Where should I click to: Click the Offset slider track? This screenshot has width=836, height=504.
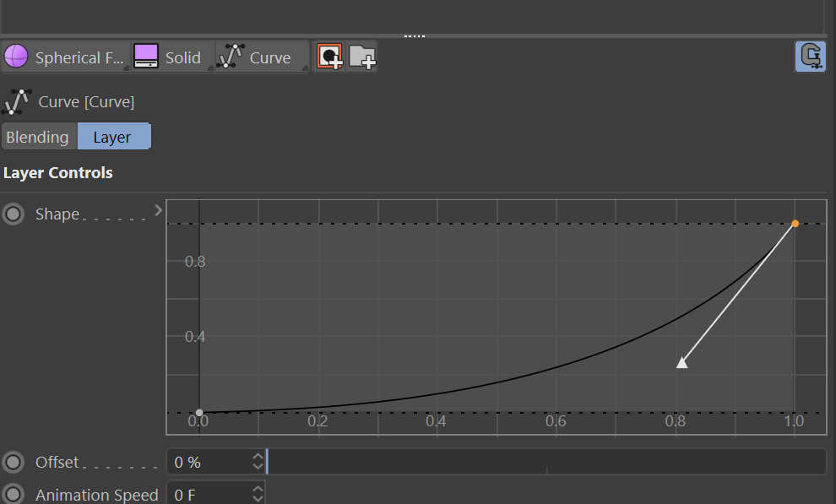tap(546, 462)
